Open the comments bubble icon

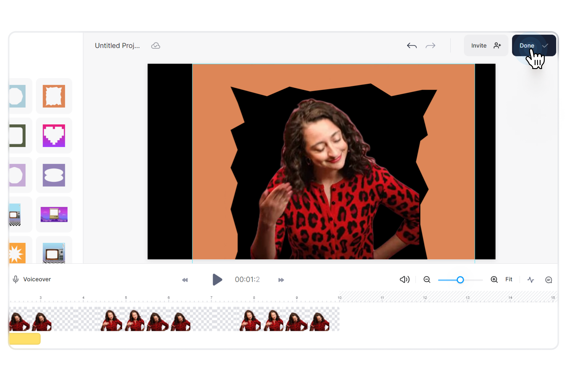pyautogui.click(x=548, y=280)
